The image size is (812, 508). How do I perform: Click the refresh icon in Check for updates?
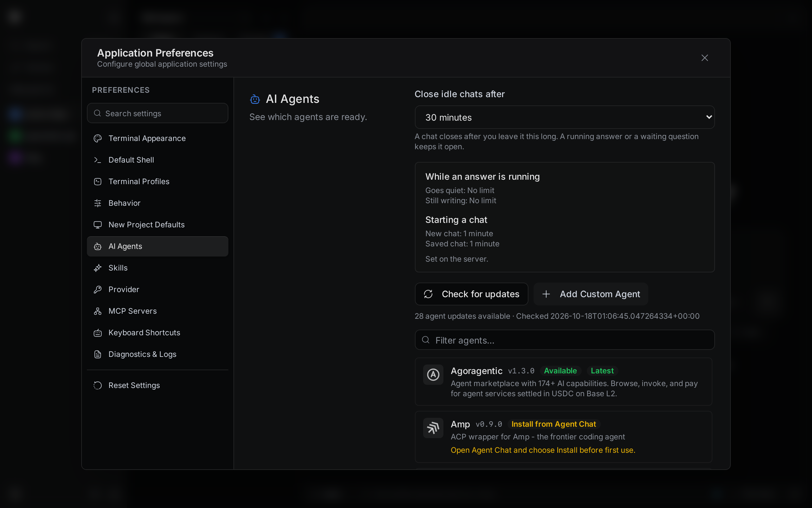pyautogui.click(x=428, y=294)
